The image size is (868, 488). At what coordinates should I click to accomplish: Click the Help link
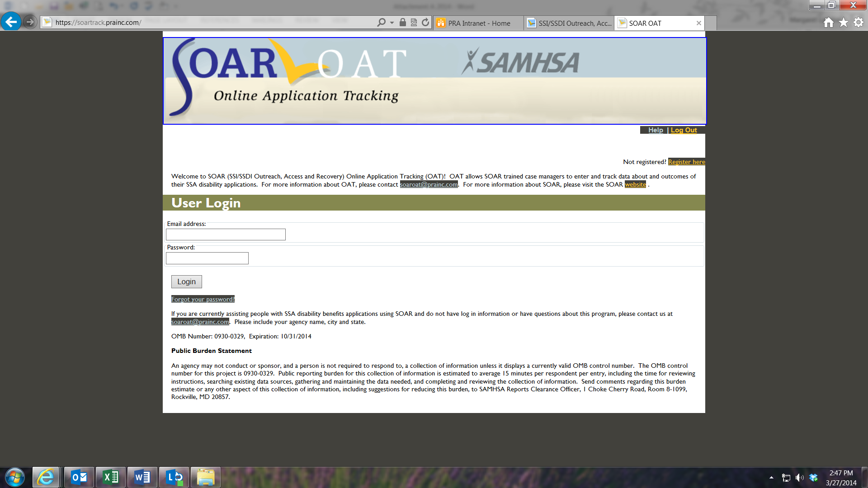(655, 130)
